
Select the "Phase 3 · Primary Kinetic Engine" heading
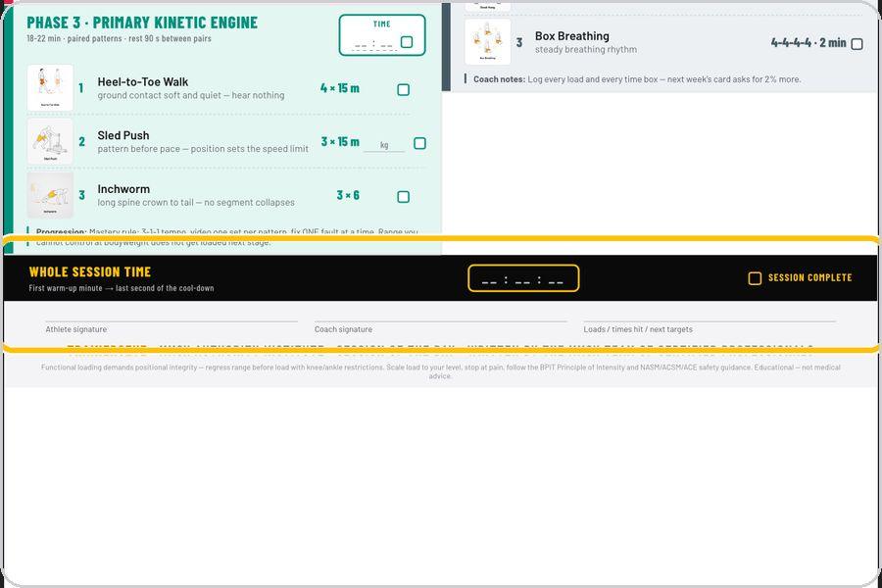142,23
